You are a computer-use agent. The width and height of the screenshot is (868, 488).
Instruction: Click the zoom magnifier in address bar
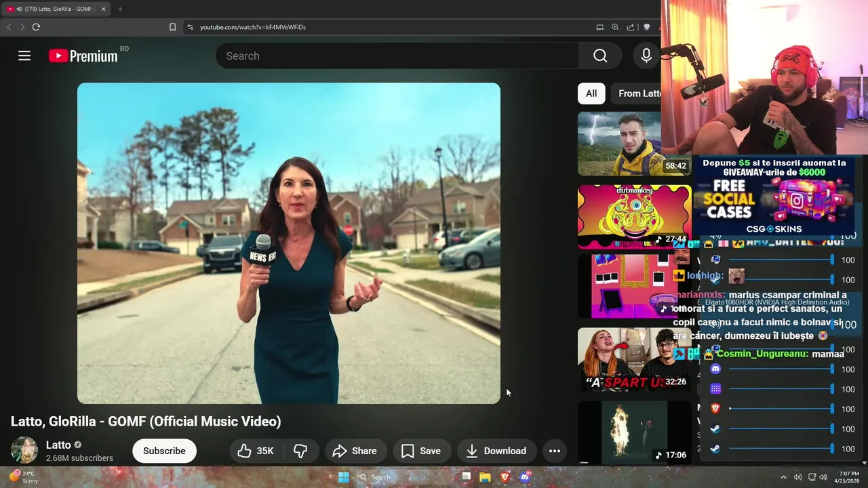615,27
